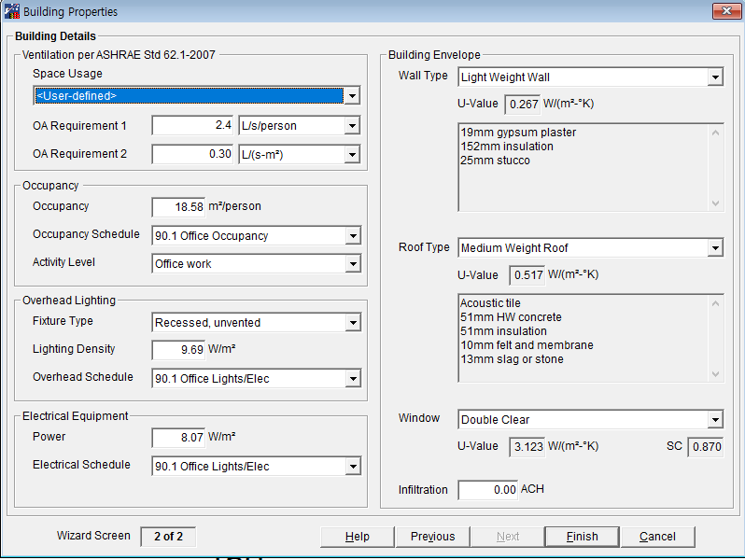Image resolution: width=745 pixels, height=560 pixels.
Task: Expand the Wall Type dropdown
Action: (714, 77)
